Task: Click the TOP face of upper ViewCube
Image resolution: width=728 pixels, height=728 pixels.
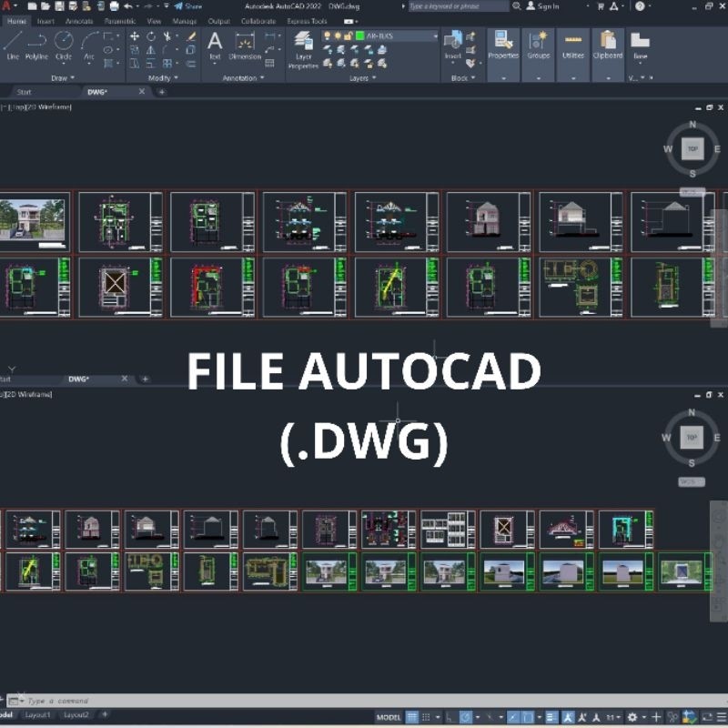Action: pos(693,148)
